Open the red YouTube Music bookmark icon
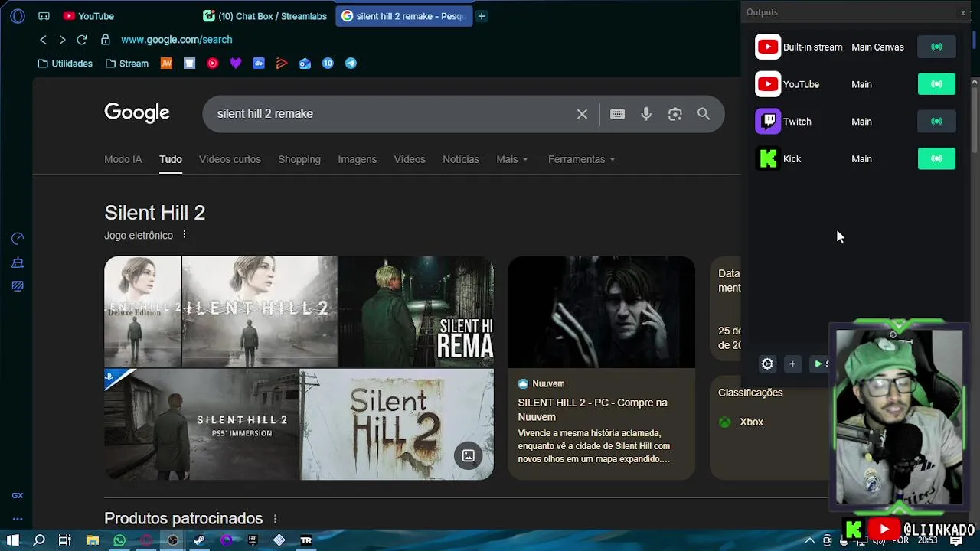The width and height of the screenshot is (980, 551). tap(213, 64)
